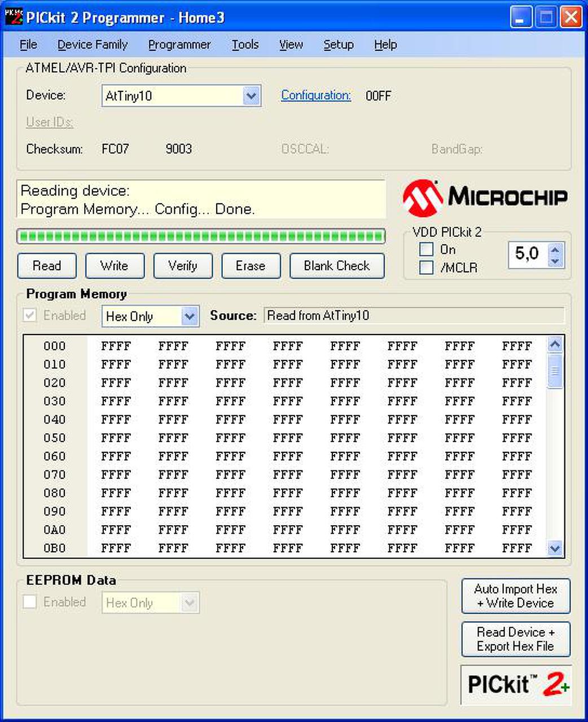The width and height of the screenshot is (588, 722).
Task: Click the status message box 'Reading device:'
Action: tap(201, 200)
